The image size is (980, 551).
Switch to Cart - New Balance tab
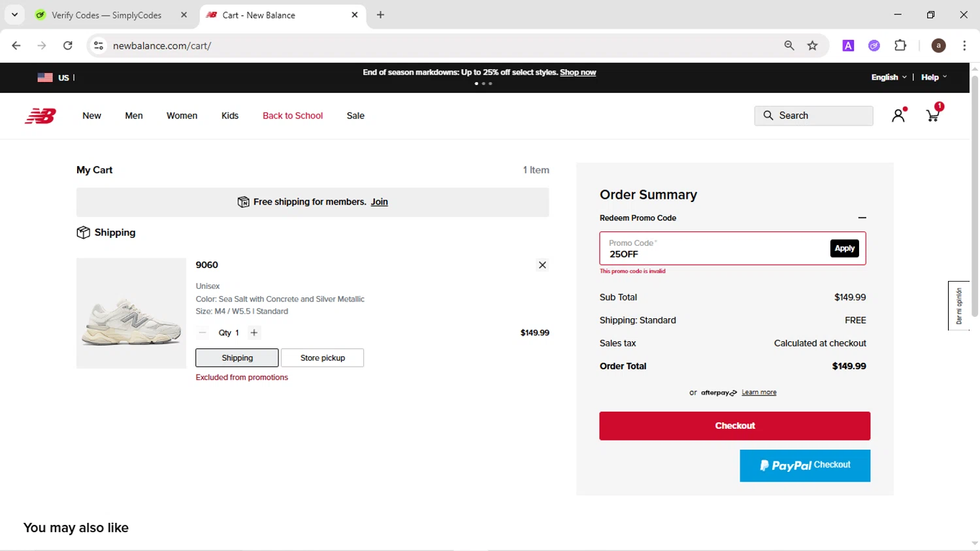coord(282,15)
